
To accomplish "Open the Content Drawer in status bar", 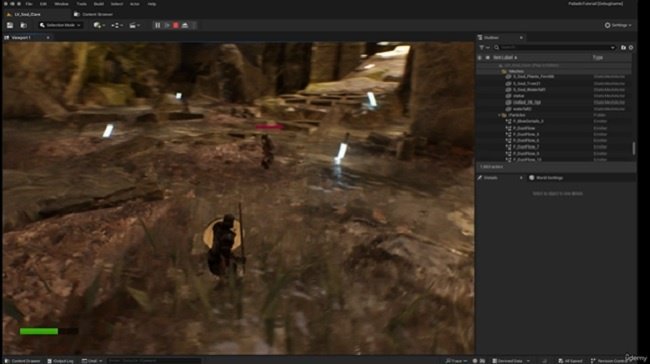I will [22, 361].
